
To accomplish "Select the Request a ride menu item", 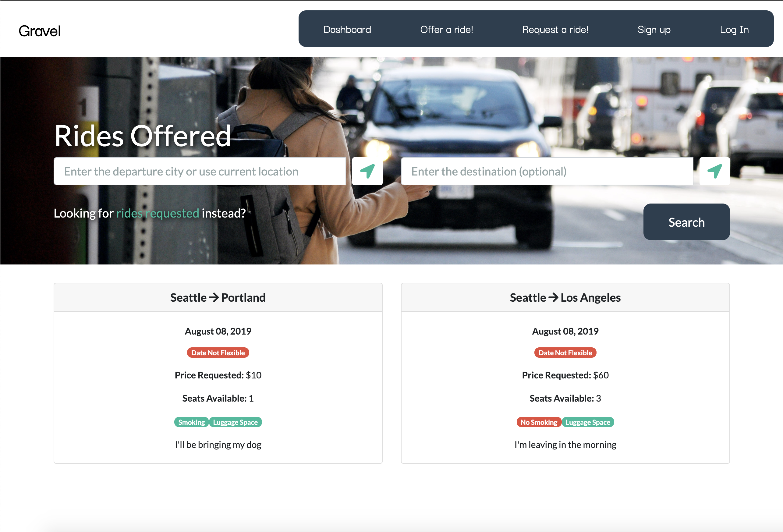I will [555, 29].
